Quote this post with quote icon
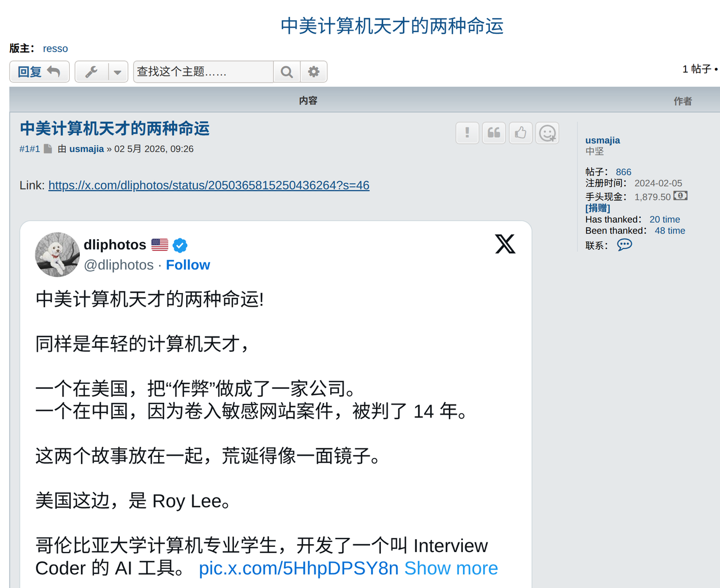This screenshot has height=588, width=720. click(x=494, y=133)
